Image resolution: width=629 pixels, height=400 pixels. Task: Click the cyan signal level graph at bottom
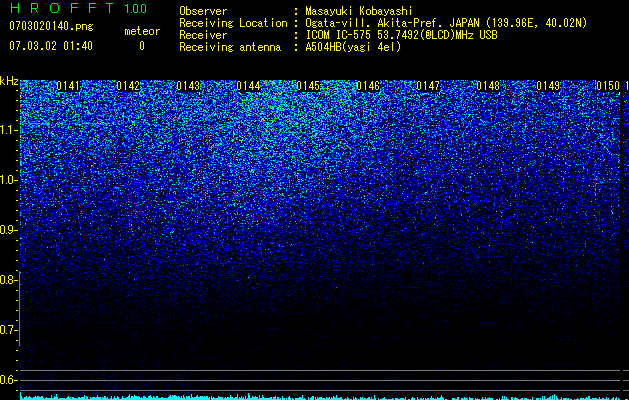click(x=320, y=397)
